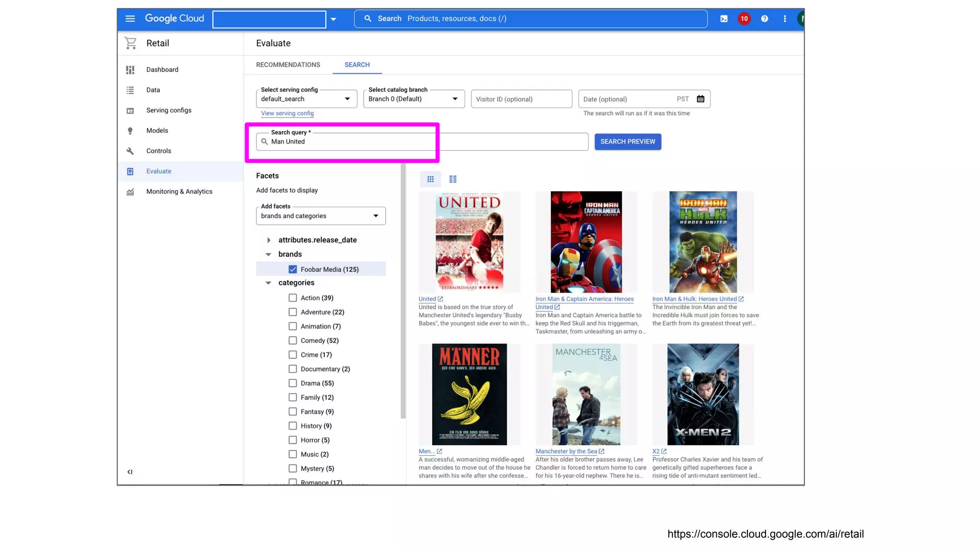Click magnifier icon in Search query field
Image resolution: width=980 pixels, height=551 pixels.
264,142
